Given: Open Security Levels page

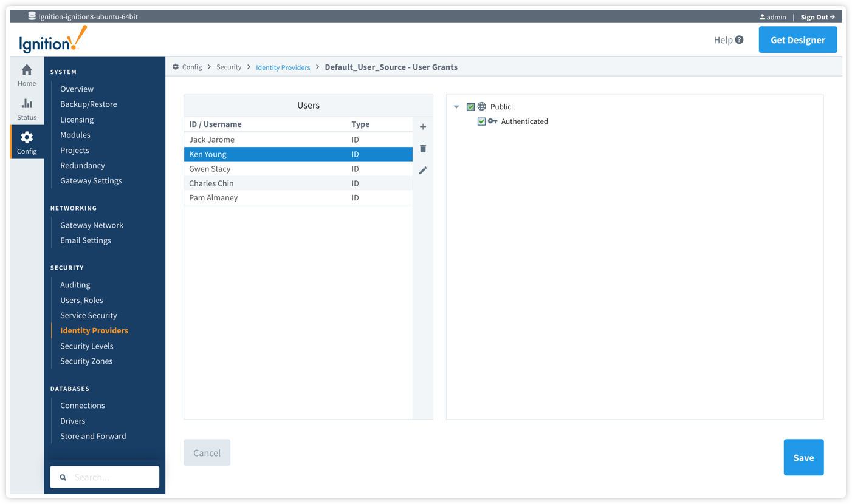Looking at the screenshot, I should [x=87, y=346].
